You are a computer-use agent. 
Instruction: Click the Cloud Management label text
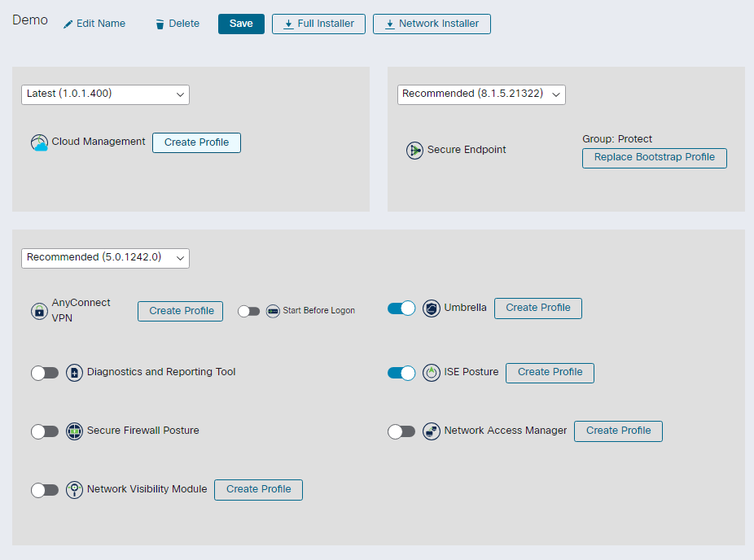click(99, 142)
